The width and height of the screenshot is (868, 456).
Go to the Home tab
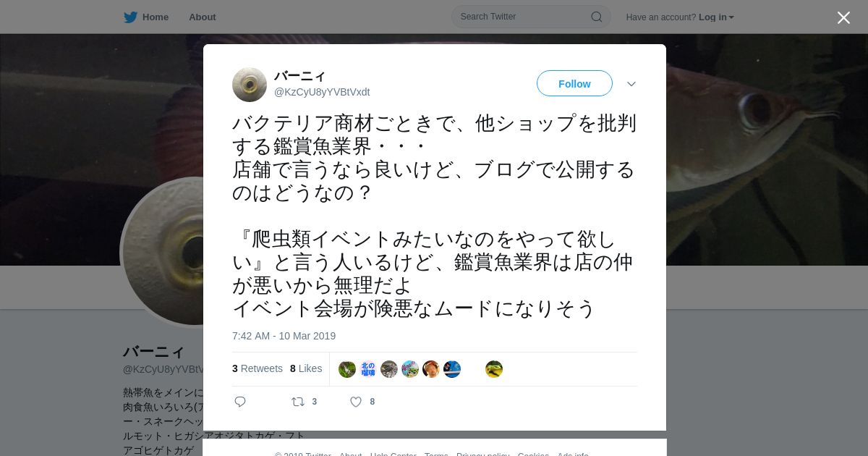click(x=146, y=17)
